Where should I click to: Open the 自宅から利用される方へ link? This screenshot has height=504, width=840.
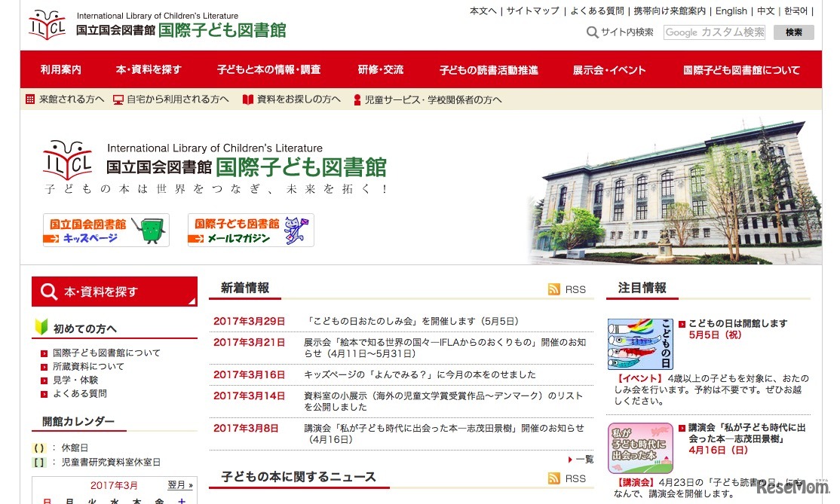178,99
